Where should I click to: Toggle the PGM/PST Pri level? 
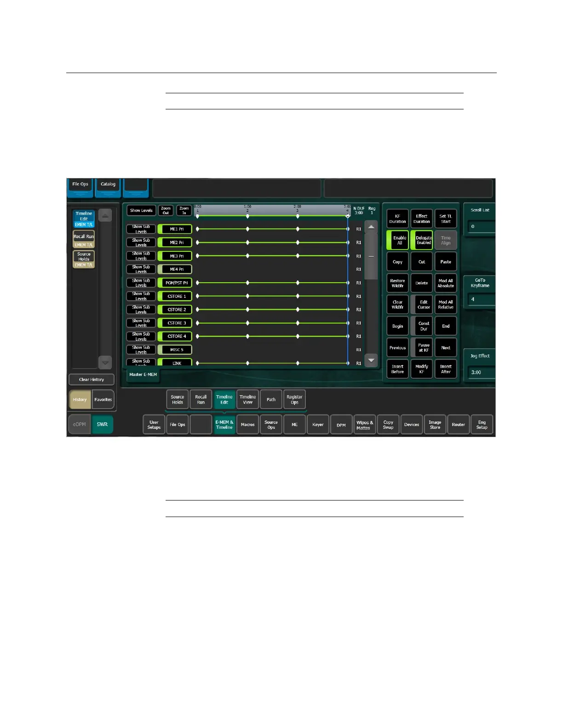click(175, 283)
